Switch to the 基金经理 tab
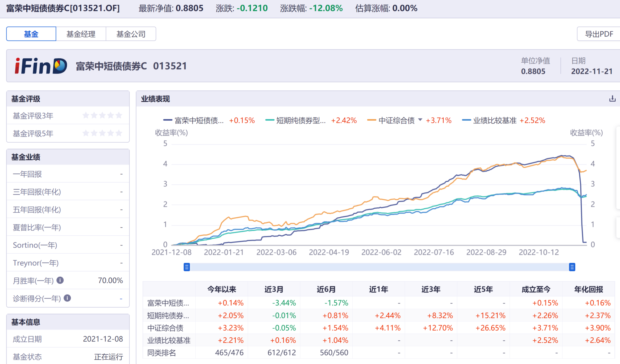Screen dimensions: 620x364 point(81,34)
